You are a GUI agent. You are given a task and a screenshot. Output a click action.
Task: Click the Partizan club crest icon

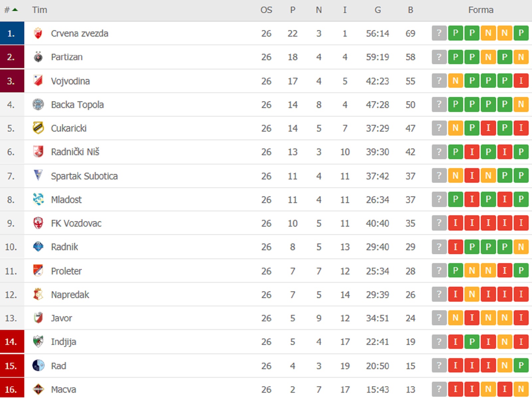[38, 57]
